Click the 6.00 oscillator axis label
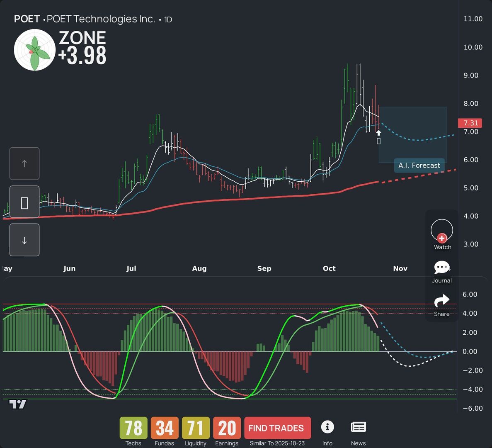 pyautogui.click(x=470, y=295)
